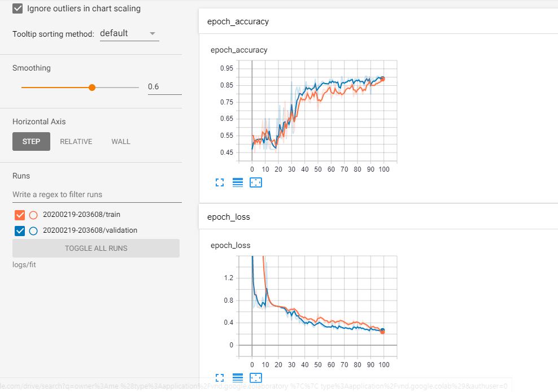Expand epoch_loss chart to full size
The width and height of the screenshot is (558, 392).
coord(220,378)
